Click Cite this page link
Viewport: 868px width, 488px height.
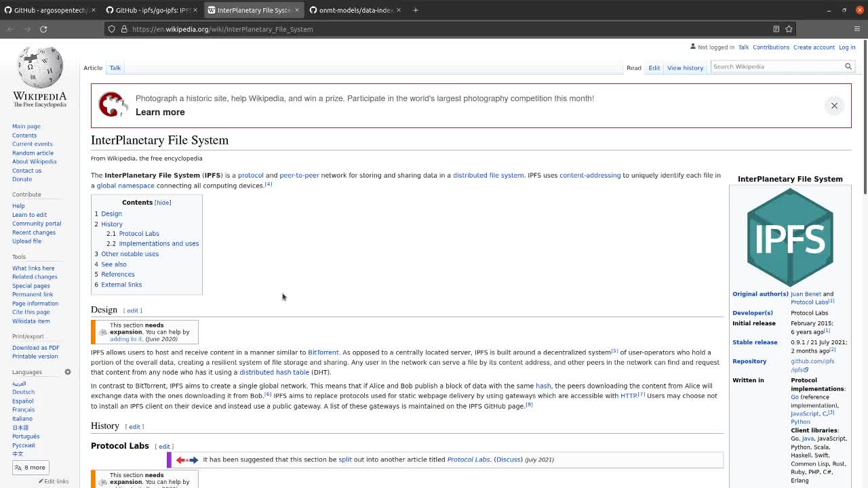[31, 312]
